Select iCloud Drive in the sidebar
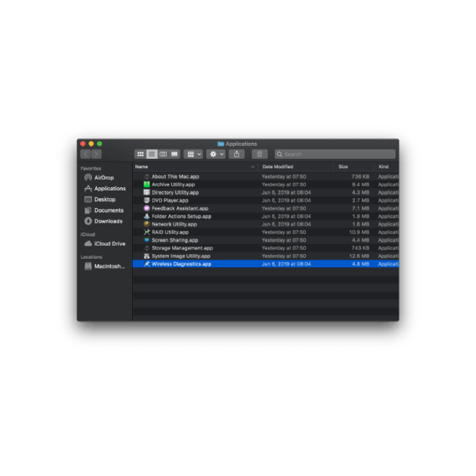The image size is (476, 476). pos(109,243)
